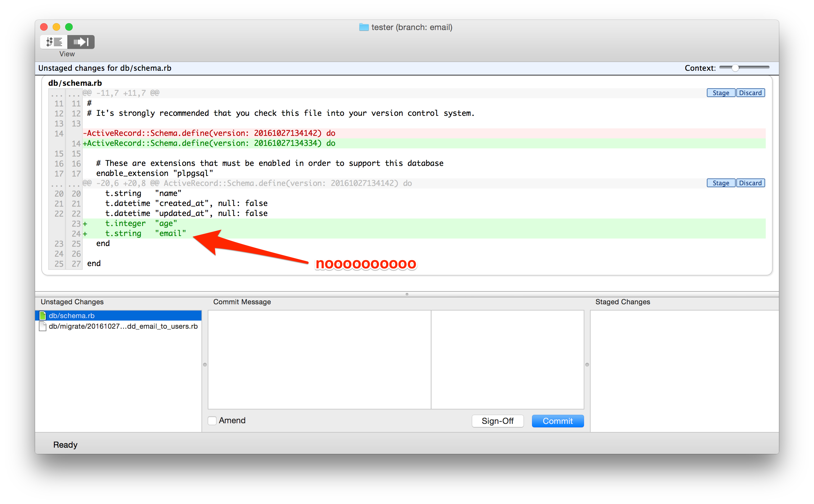Switch to history view icon
The image size is (814, 504).
(54, 42)
